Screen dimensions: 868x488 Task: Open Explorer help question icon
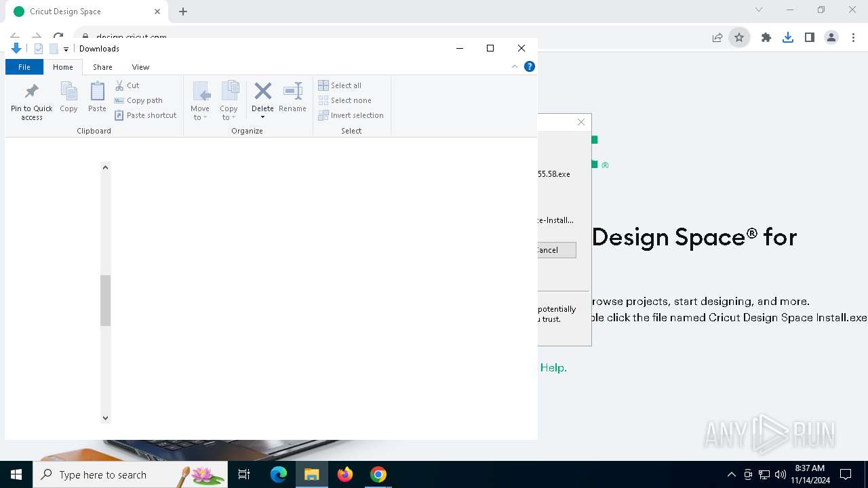click(530, 66)
